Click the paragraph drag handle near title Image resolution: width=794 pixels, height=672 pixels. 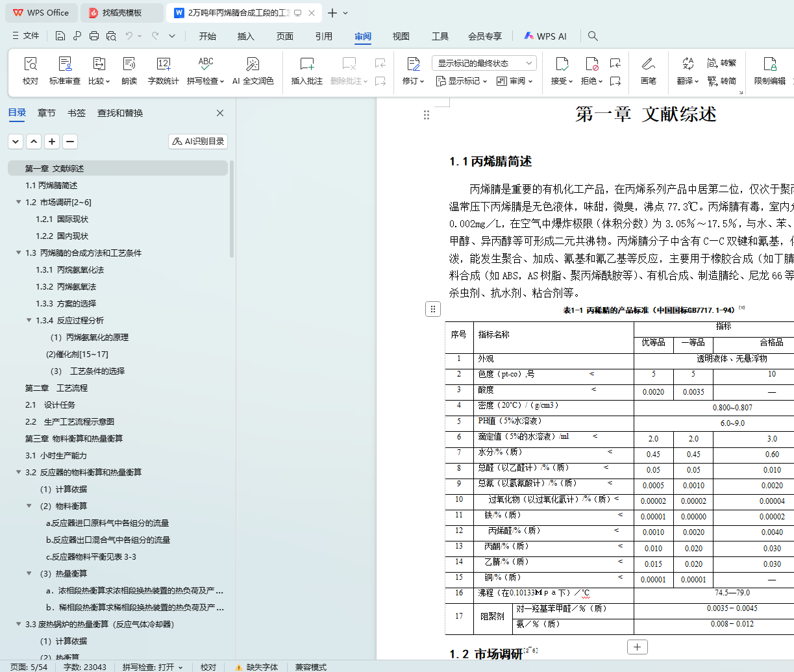pyautogui.click(x=427, y=115)
